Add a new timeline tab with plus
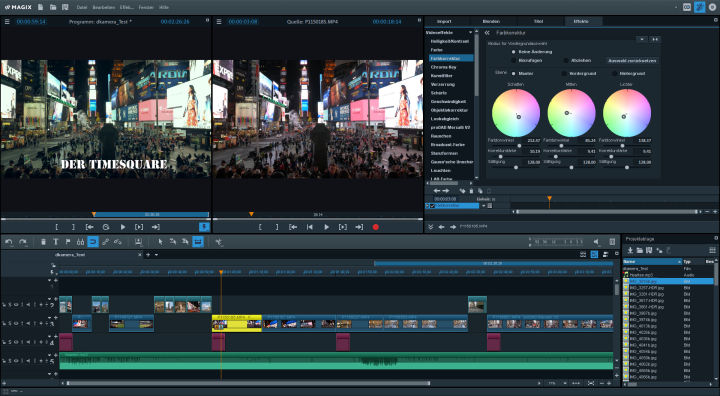Image resolution: width=720 pixels, height=396 pixels. [148, 255]
